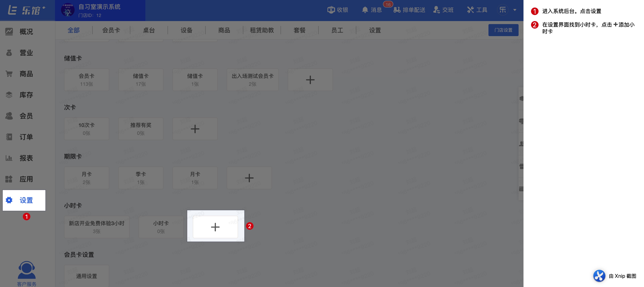644x287 pixels.
Task: Open the 储值卡 1张 card
Action: (195, 80)
